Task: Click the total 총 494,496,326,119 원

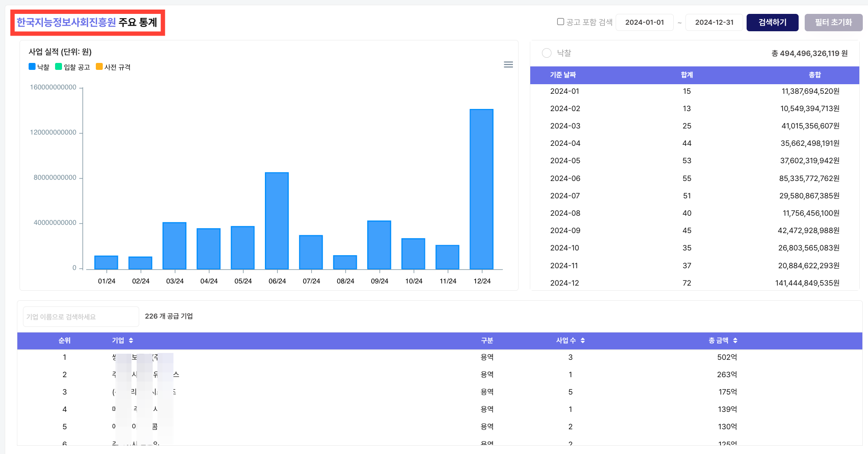Action: (809, 53)
